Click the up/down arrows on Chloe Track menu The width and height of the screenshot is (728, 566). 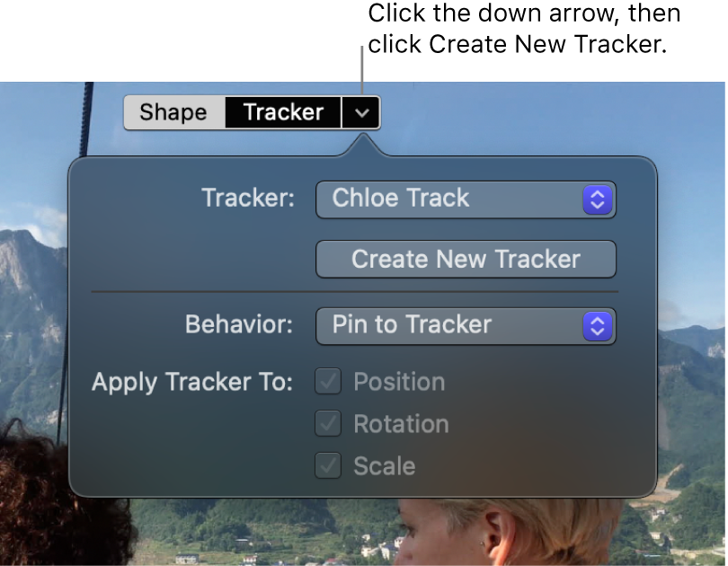[597, 199]
